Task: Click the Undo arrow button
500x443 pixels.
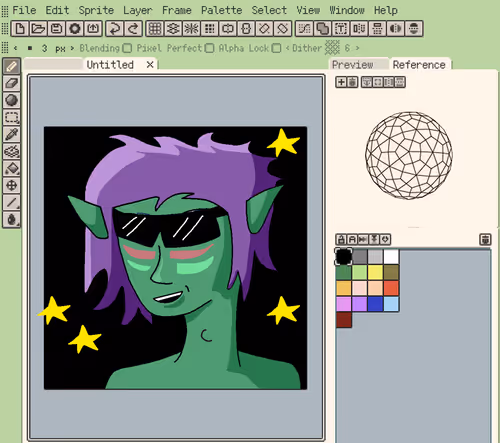Action: tap(115, 28)
